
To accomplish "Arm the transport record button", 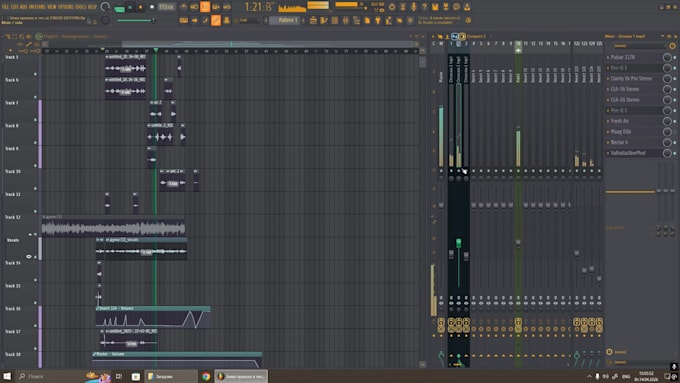I will click(152, 7).
